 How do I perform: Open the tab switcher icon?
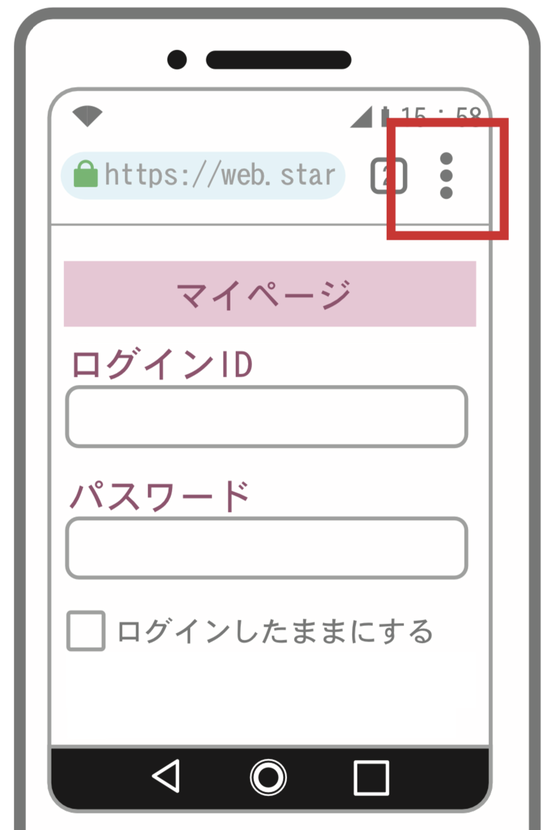pyautogui.click(x=389, y=176)
